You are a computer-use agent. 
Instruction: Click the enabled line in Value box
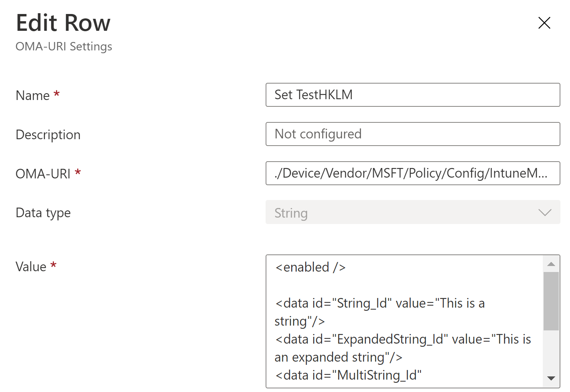click(310, 267)
